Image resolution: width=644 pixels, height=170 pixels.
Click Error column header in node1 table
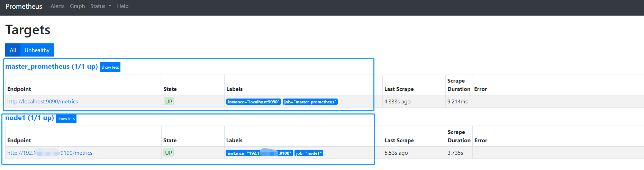click(x=481, y=141)
